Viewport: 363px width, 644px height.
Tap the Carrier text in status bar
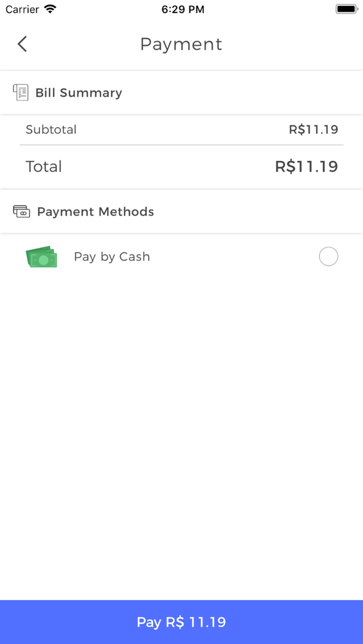[x=23, y=9]
